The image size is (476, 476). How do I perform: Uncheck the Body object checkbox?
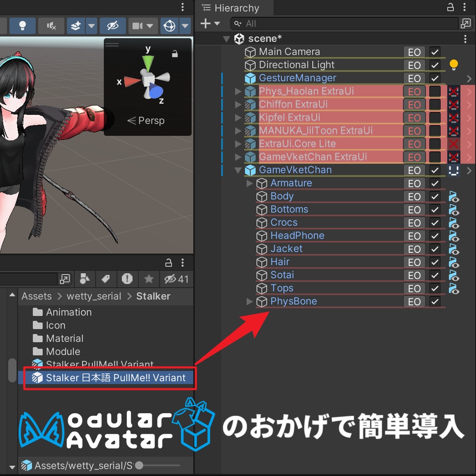point(434,196)
